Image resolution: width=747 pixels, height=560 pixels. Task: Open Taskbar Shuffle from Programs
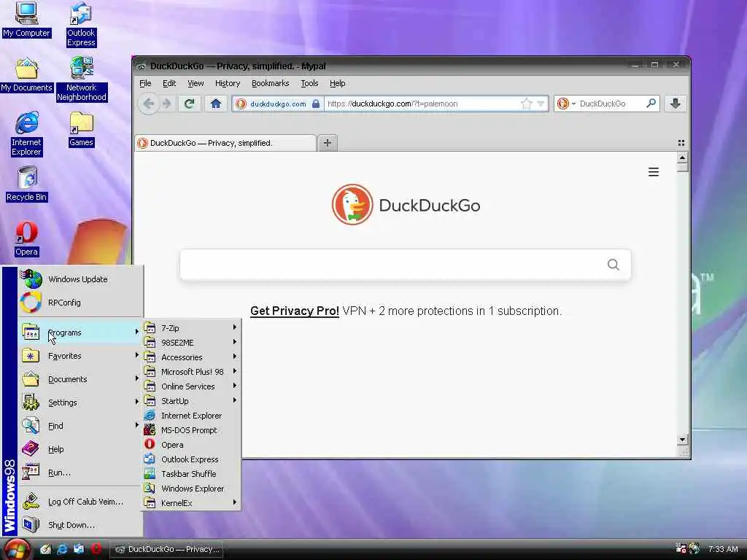[x=191, y=474]
